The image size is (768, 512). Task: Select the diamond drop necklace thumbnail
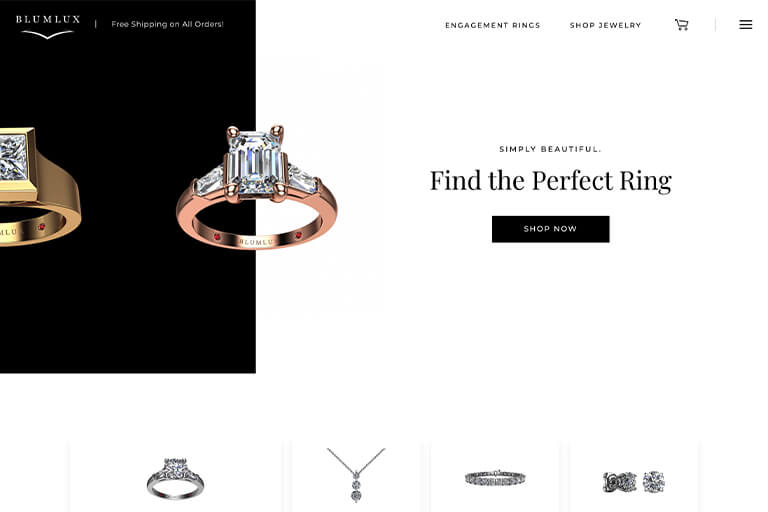tap(356, 474)
